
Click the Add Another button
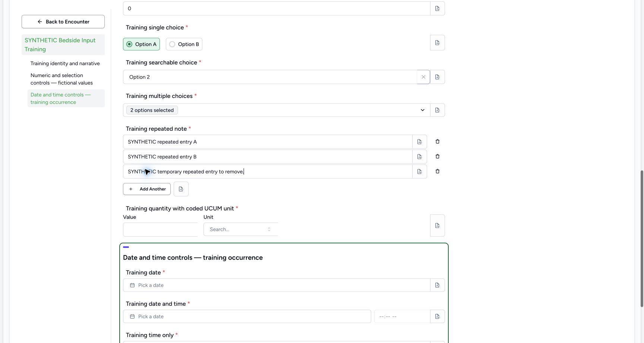point(147,189)
